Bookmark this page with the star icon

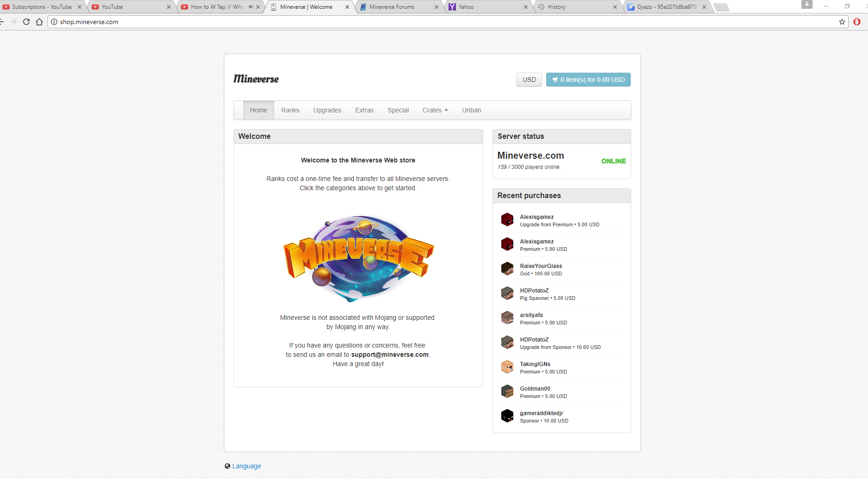coord(842,22)
